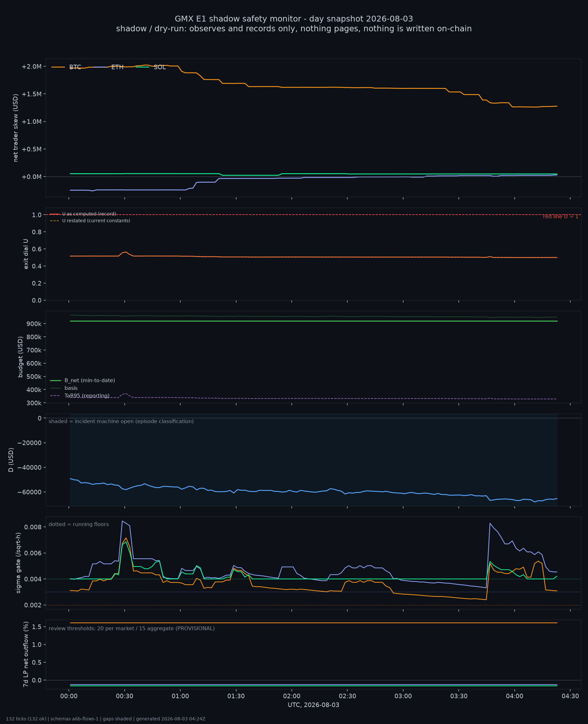Select the 'TaR95 (reporting)' legend label
The height and width of the screenshot is (724, 588).
coord(87,396)
